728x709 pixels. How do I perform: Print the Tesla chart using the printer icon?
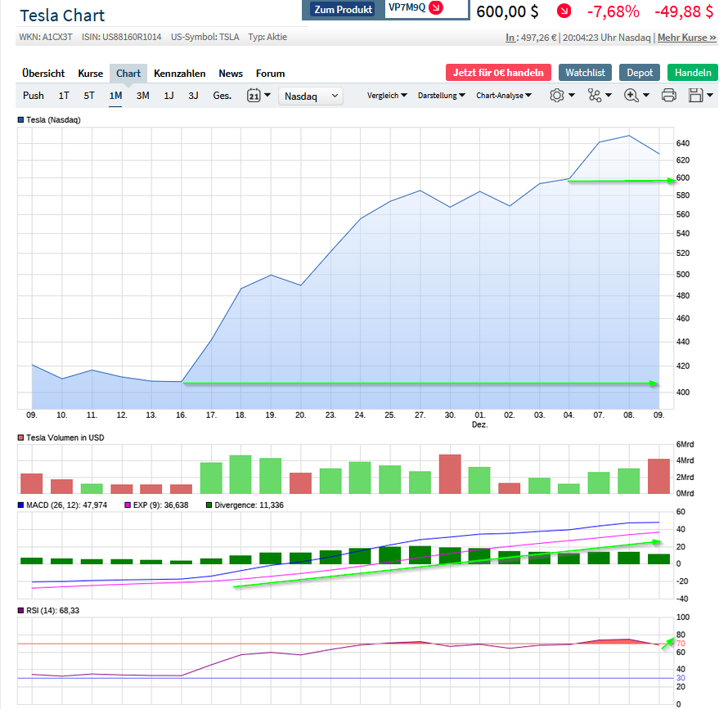[x=668, y=95]
